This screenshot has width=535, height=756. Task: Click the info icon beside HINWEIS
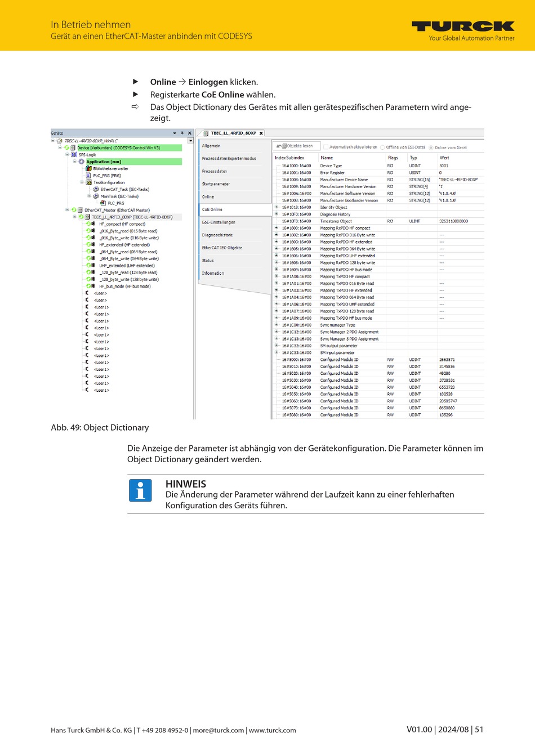coord(141,490)
